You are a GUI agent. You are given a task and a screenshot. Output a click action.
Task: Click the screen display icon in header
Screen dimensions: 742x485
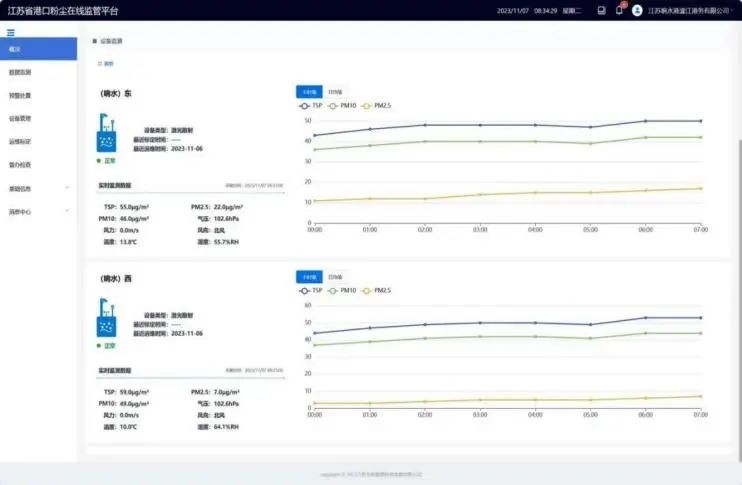click(x=601, y=10)
